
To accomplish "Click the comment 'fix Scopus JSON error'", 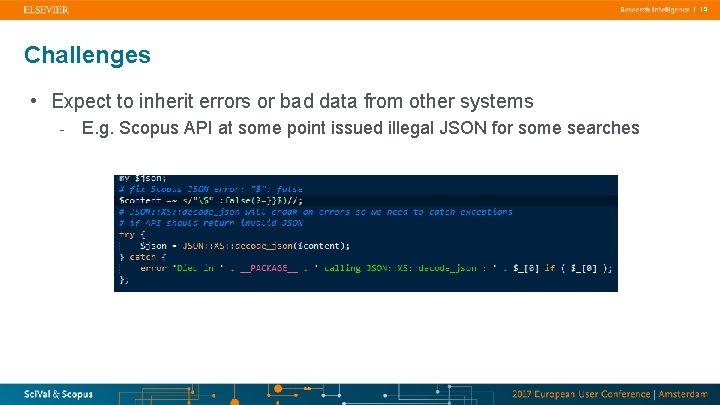I will pyautogui.click(x=211, y=189).
